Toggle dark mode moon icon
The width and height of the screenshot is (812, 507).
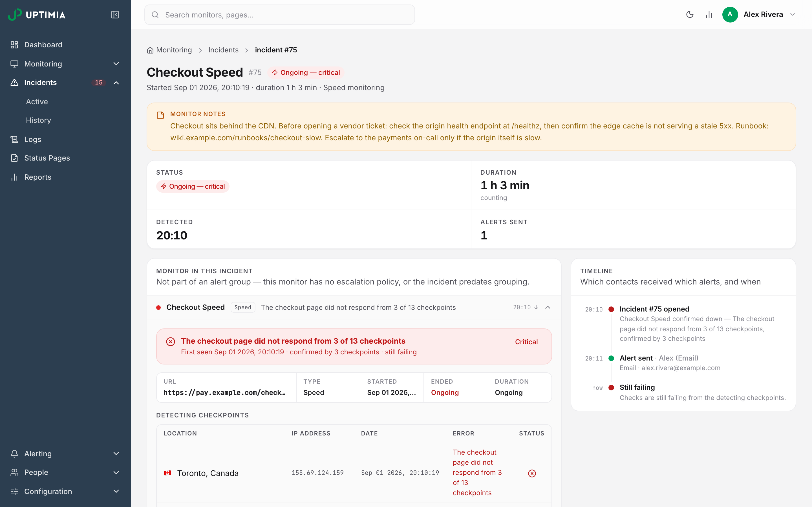pos(690,14)
